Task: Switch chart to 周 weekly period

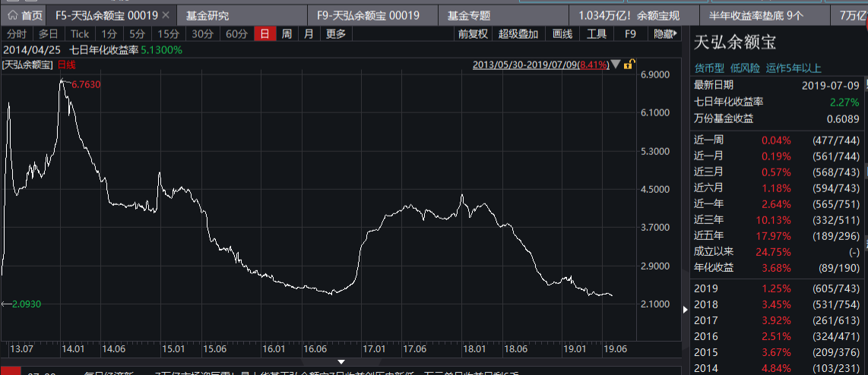Action: coord(287,33)
